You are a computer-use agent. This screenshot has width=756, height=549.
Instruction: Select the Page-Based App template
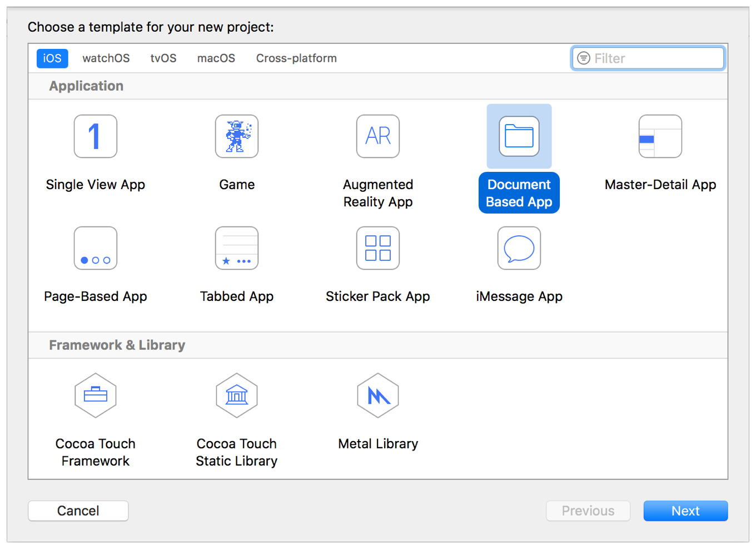point(95,248)
